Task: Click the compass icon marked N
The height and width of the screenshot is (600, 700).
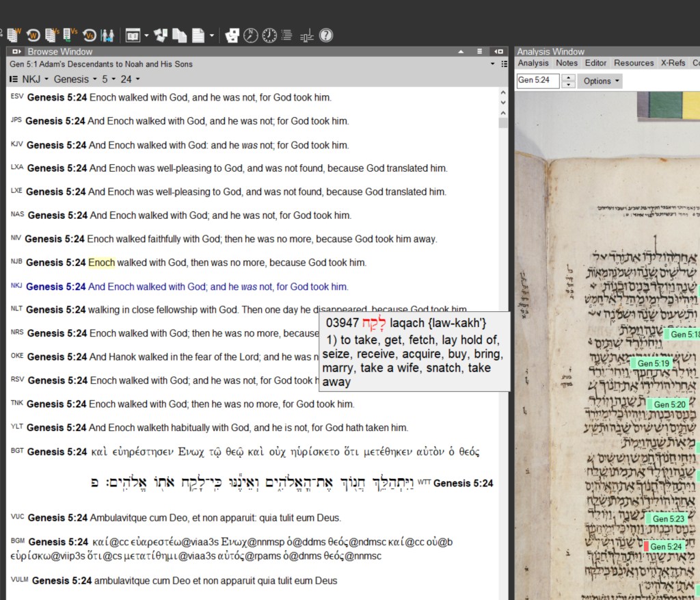Action: pyautogui.click(x=251, y=35)
